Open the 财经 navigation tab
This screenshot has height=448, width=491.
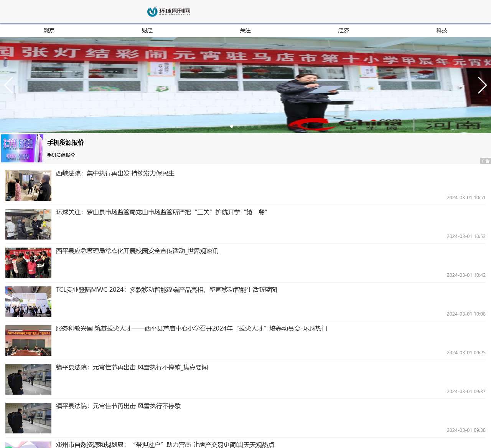(x=147, y=30)
